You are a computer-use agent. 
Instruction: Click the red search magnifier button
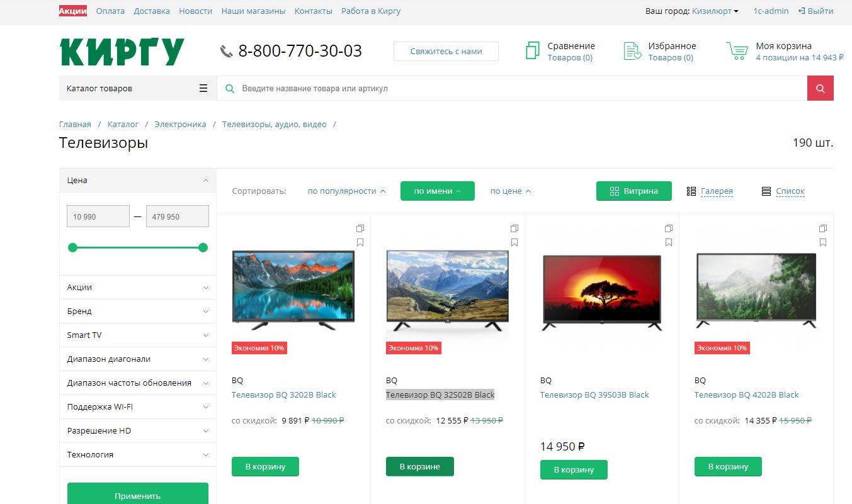[x=820, y=88]
